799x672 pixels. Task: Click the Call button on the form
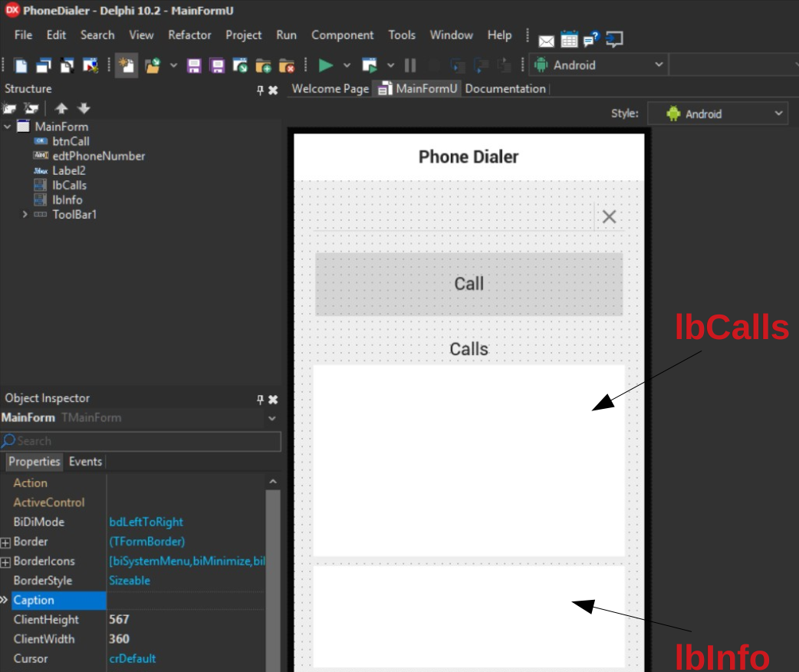(x=469, y=284)
